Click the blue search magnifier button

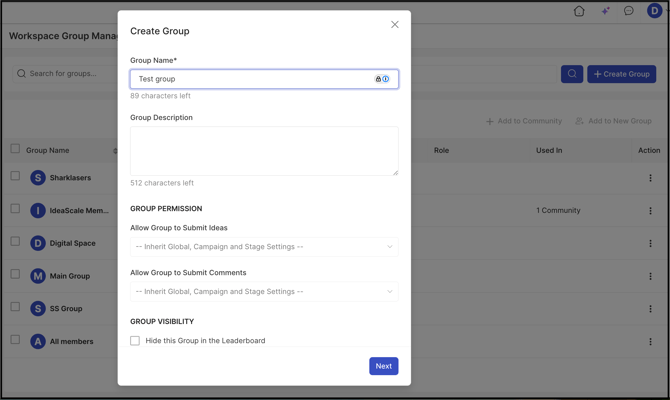point(572,74)
